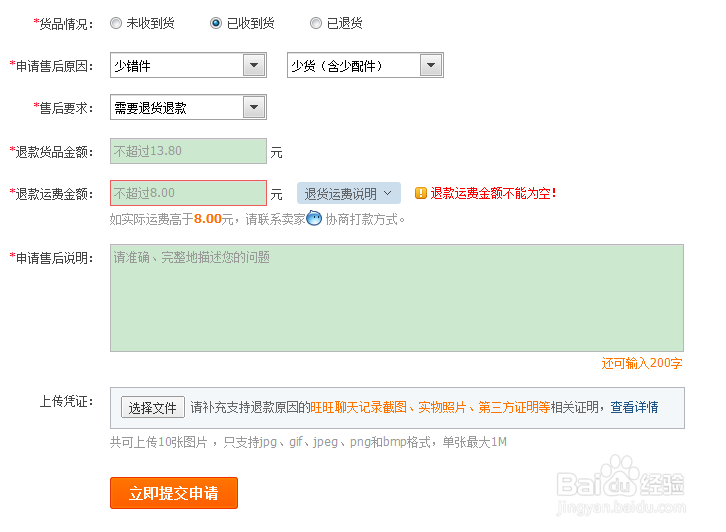This screenshot has height=532, width=726.
Task: Open the 需要退货退款 售后要求 dropdown
Action: click(x=188, y=107)
